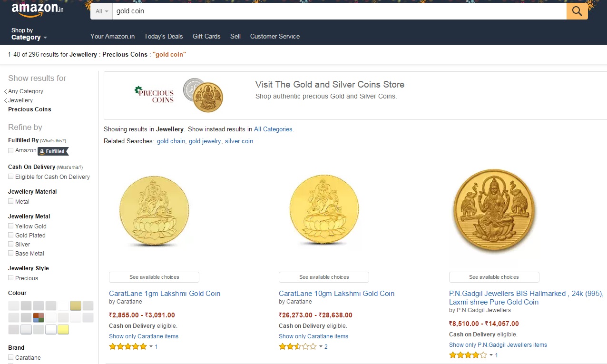Click the CaratLane 10gm coin star rating
Viewport: 607px width, 364px height.
pos(298,347)
